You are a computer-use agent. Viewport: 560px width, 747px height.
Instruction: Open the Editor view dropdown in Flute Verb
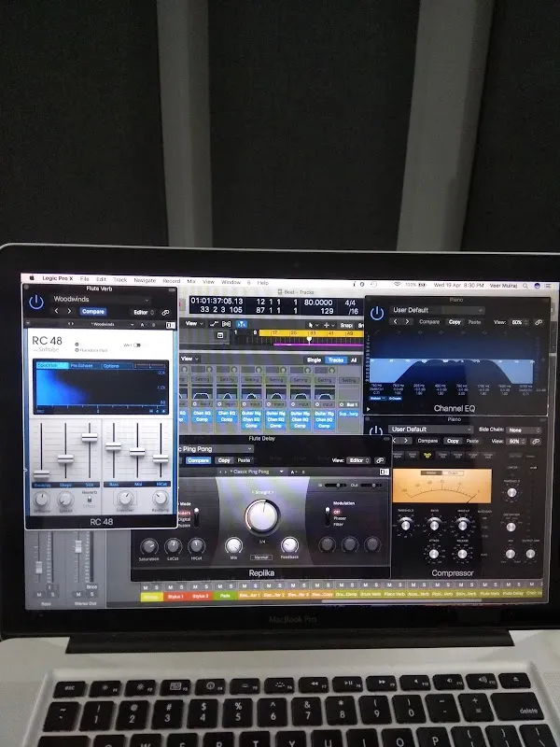(x=144, y=313)
